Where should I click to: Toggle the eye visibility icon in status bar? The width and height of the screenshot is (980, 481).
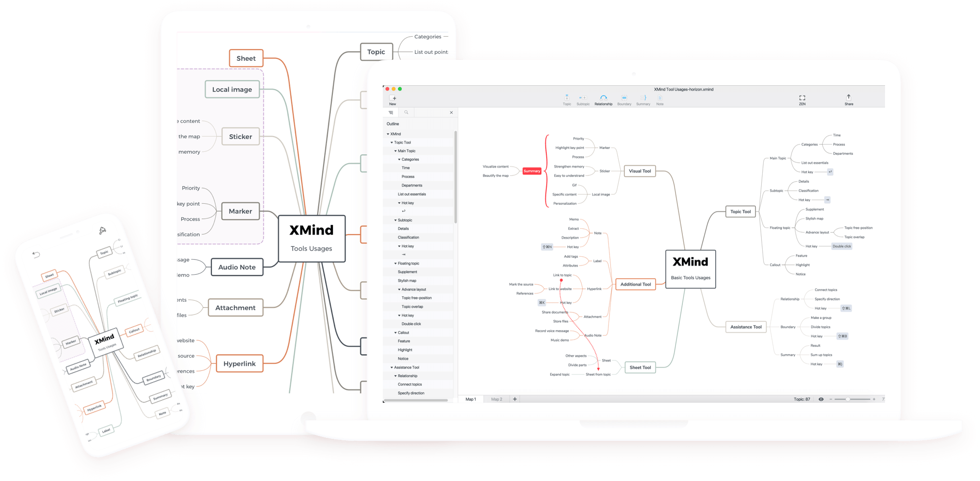pyautogui.click(x=821, y=399)
